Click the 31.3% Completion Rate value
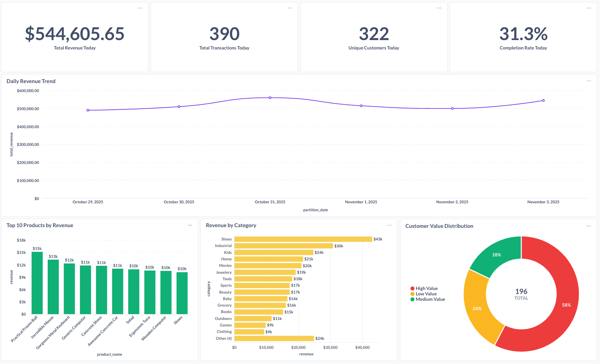This screenshot has height=364, width=600. coord(523,34)
